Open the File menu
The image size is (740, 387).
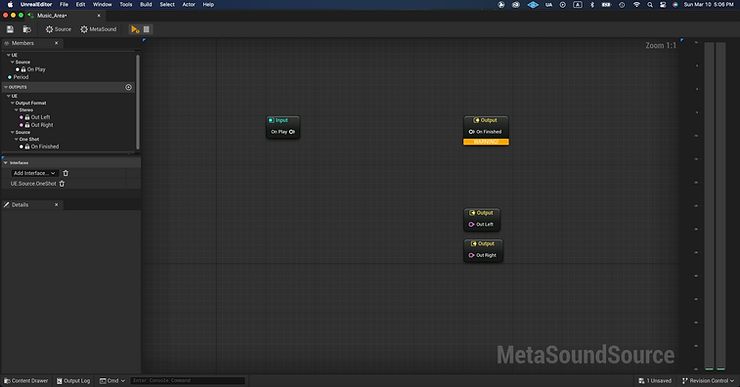(x=64, y=5)
